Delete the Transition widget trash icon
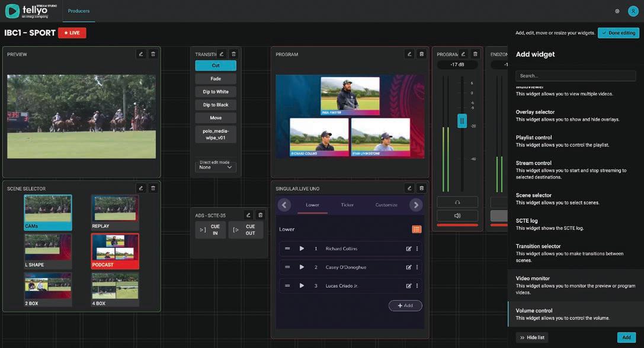Image resolution: width=644 pixels, height=348 pixels. (x=233, y=54)
